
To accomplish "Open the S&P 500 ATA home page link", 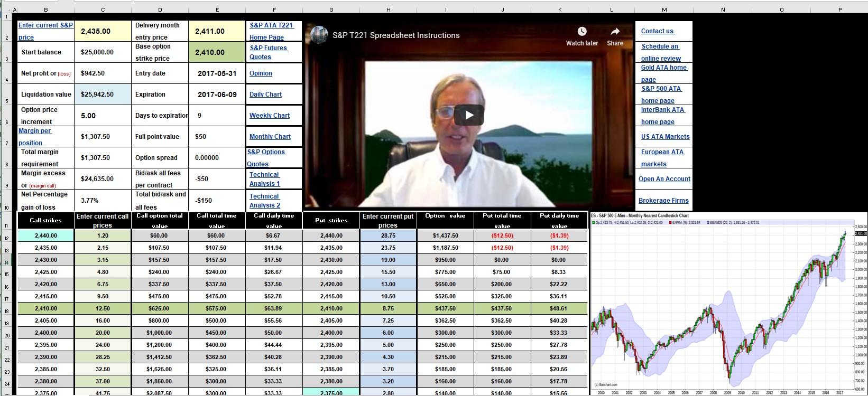I will pyautogui.click(x=661, y=95).
